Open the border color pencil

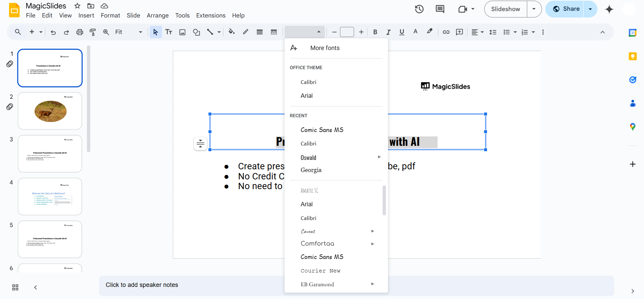click(x=246, y=32)
